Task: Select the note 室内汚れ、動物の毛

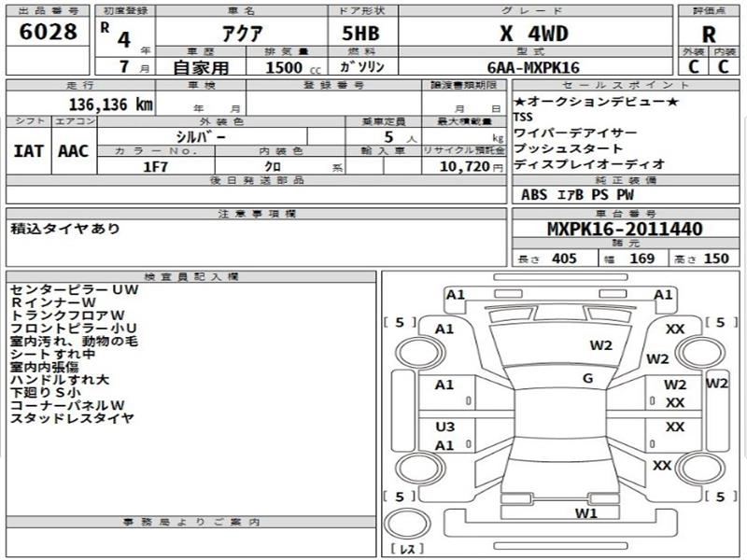Action: coord(75,341)
